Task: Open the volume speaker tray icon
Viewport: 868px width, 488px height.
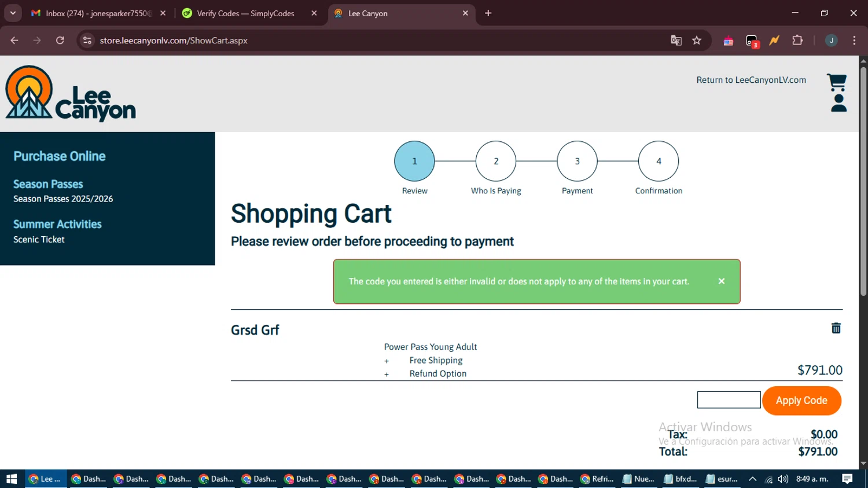Action: pyautogui.click(x=783, y=479)
